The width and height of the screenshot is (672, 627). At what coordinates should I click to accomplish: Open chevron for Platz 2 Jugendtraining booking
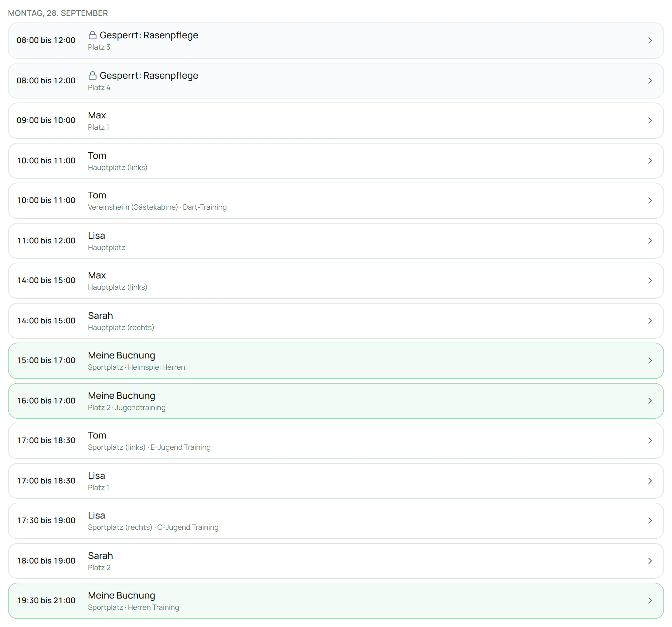coord(650,401)
